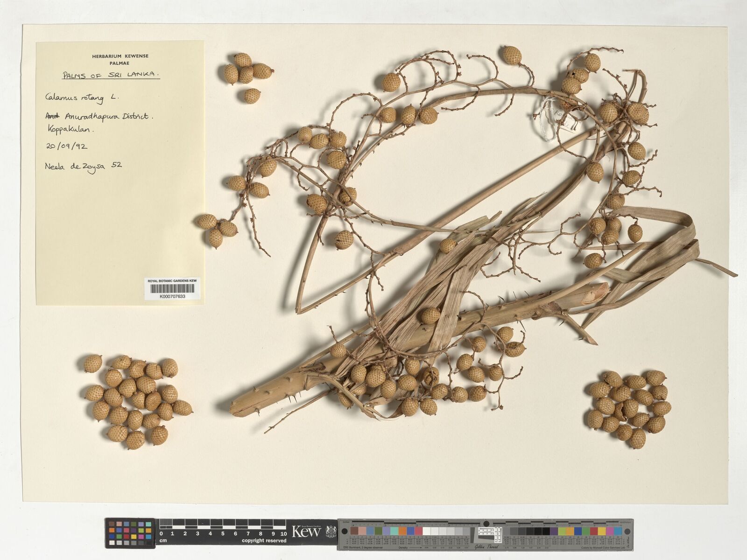The height and width of the screenshot is (560, 747).
Task: Click the collection date 20/09/92
Action: pyautogui.click(x=66, y=146)
